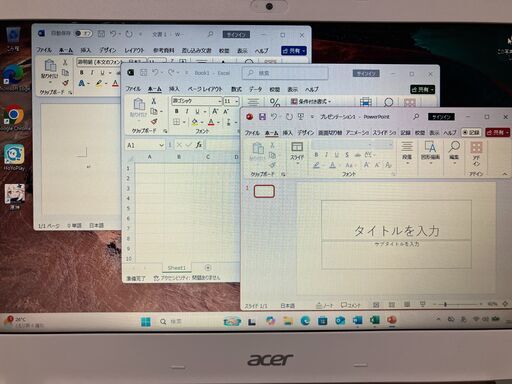Screen dimensions: 512x384
Task: Click Word text highlight pen icon
Action: point(99,83)
